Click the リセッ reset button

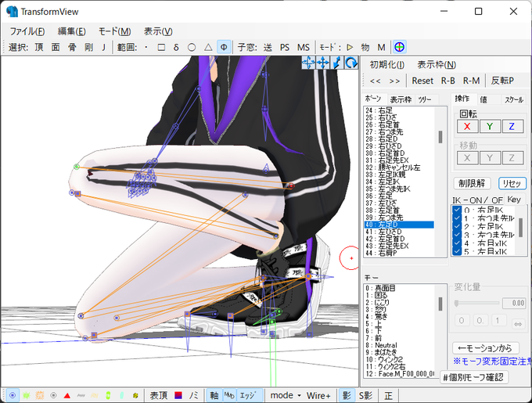512,184
